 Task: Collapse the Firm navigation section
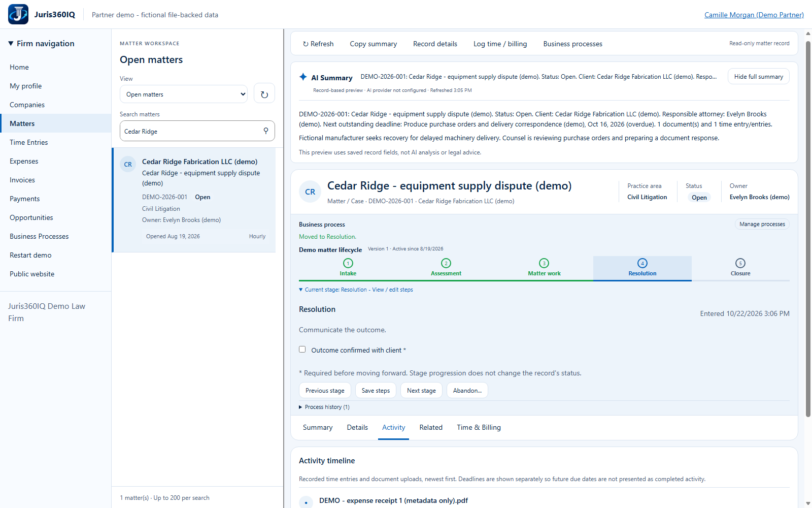(x=42, y=44)
